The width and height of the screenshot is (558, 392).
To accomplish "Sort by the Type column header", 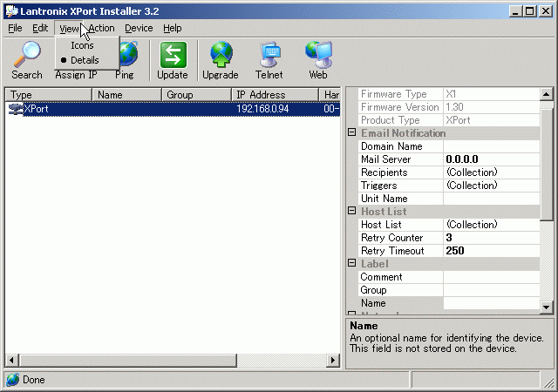I will pyautogui.click(x=49, y=95).
